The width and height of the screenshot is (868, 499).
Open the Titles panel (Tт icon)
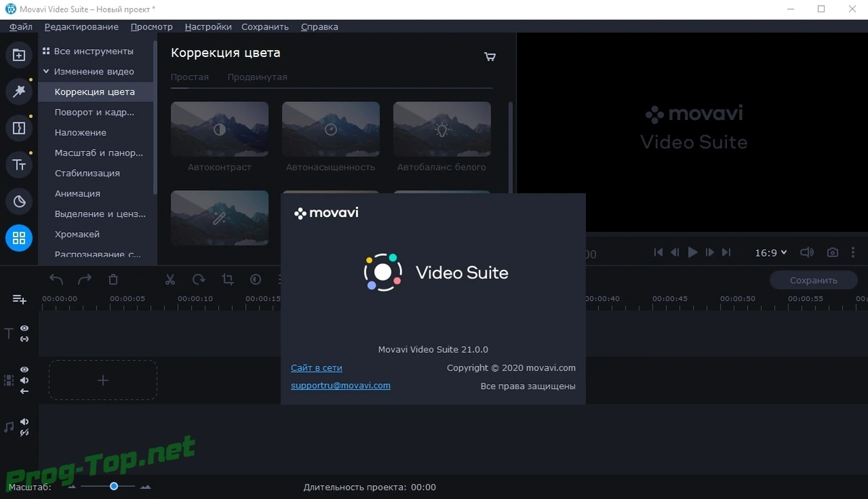tap(19, 165)
